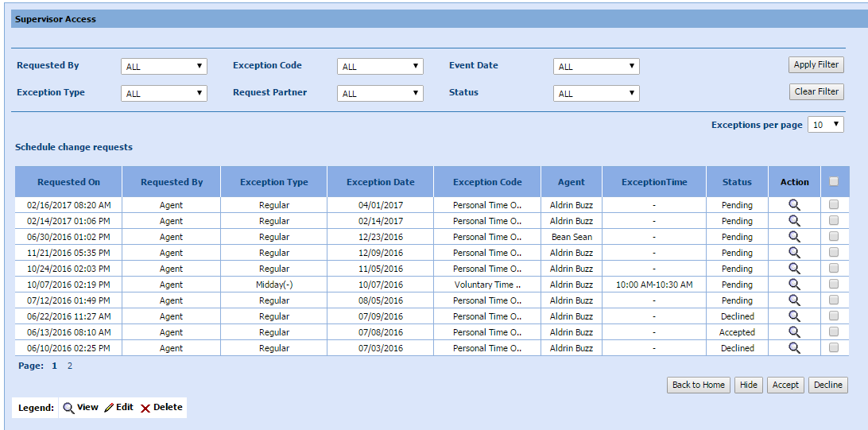The height and width of the screenshot is (430, 868).
Task: Open the Requested By dropdown
Action: 164,67
